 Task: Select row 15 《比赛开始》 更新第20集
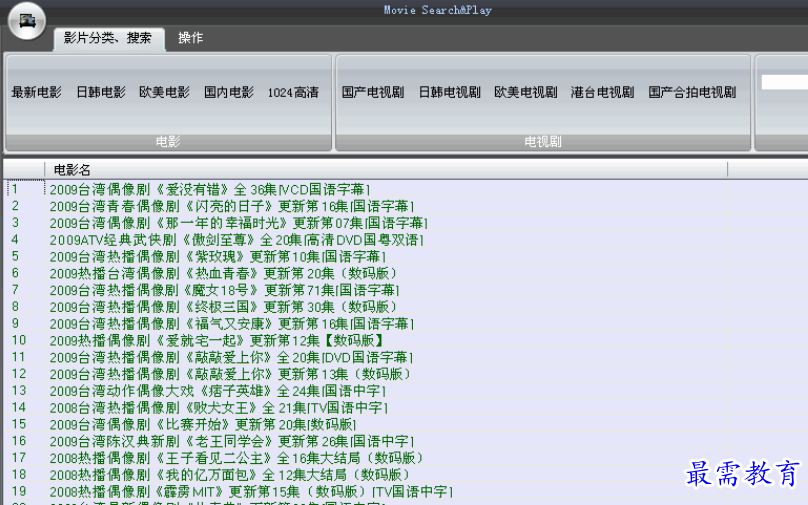[x=203, y=424]
